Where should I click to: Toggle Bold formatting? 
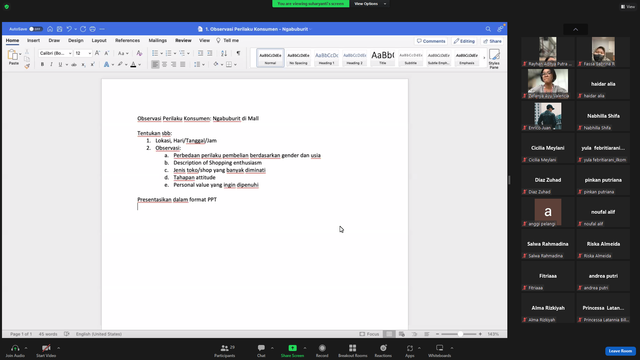pyautogui.click(x=42, y=64)
